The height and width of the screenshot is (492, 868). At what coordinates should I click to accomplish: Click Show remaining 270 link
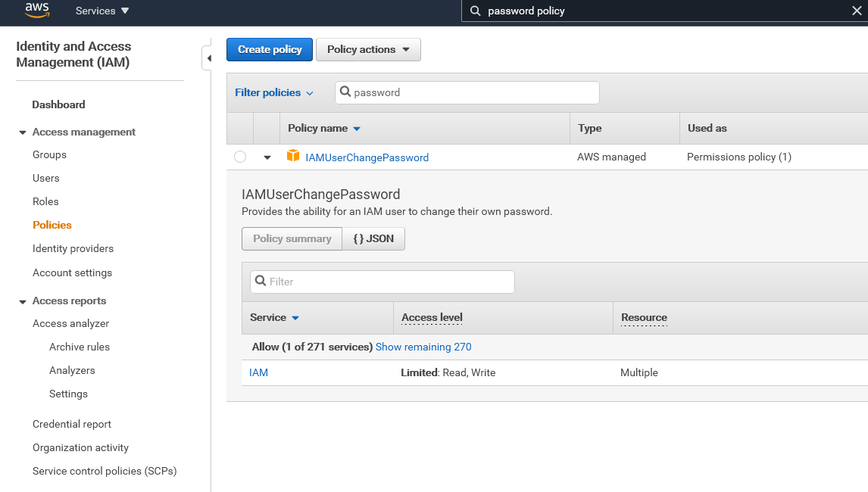pos(423,347)
